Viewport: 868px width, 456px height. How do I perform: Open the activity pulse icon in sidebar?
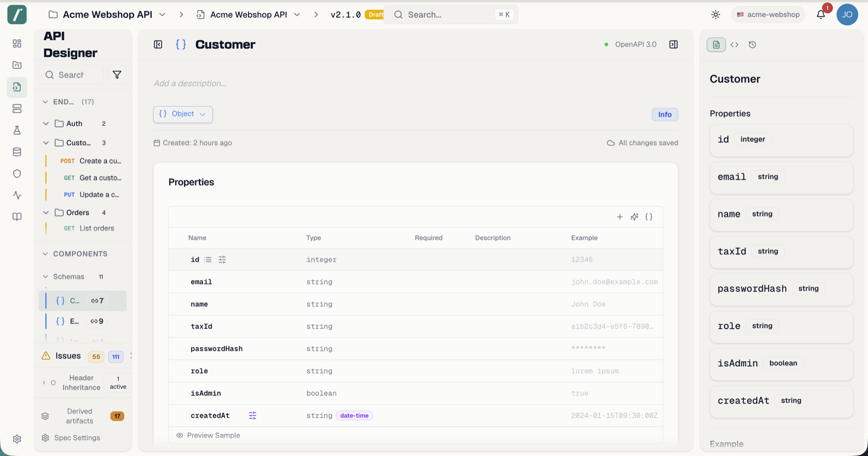(x=17, y=195)
